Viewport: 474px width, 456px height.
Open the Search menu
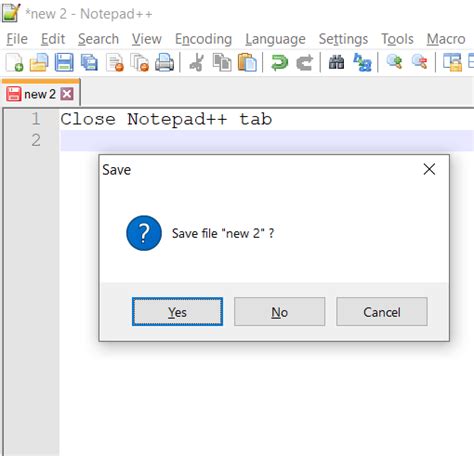click(x=98, y=39)
